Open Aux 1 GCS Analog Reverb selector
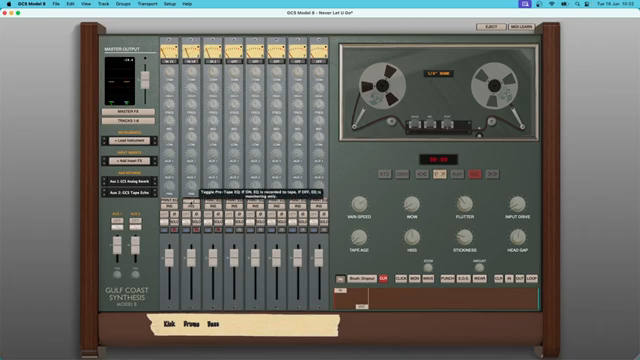640x360 pixels. point(129,181)
